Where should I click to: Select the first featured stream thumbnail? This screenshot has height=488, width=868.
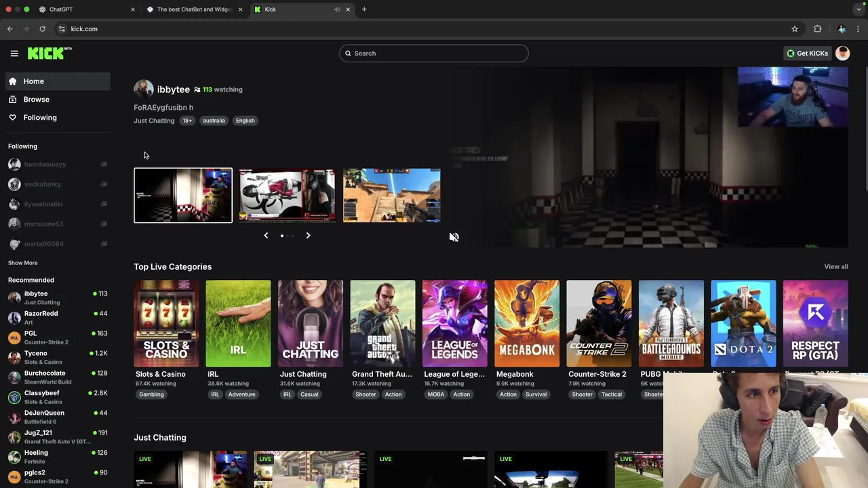point(183,195)
